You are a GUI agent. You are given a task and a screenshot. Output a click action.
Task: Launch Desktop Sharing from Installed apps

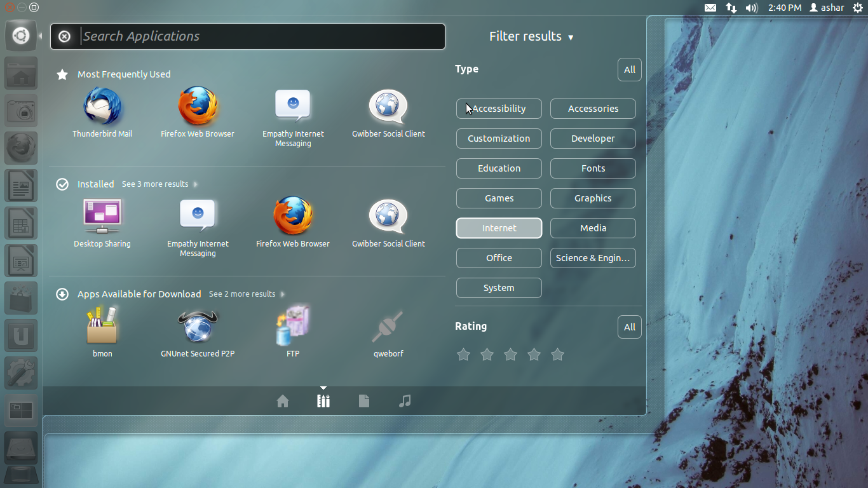tap(102, 216)
